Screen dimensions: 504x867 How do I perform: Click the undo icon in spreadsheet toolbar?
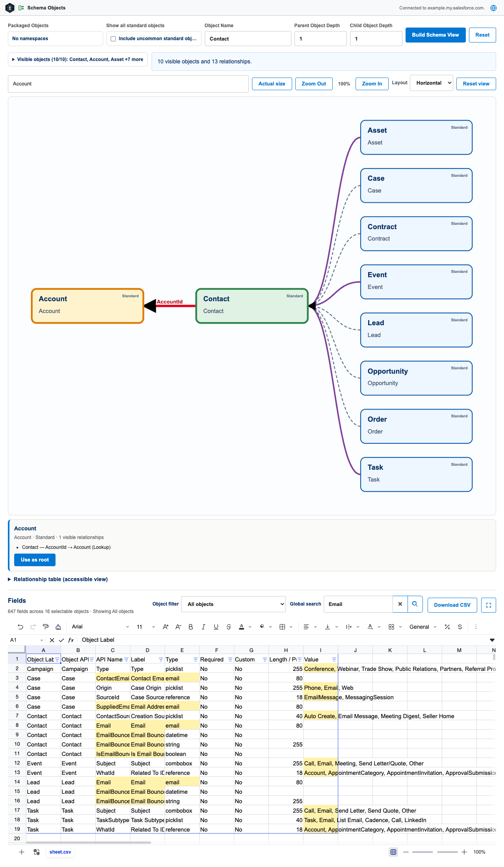(x=20, y=627)
